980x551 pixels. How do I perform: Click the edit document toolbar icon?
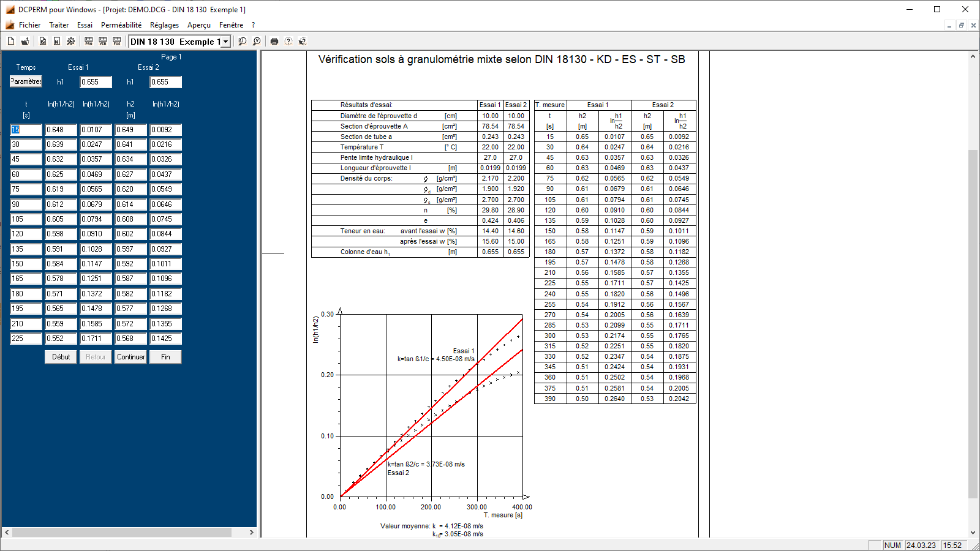point(43,42)
